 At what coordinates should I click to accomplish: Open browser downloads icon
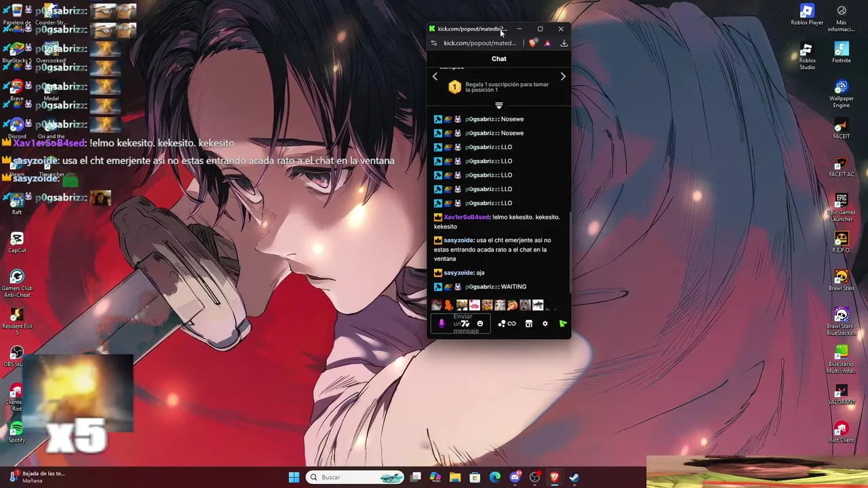(x=564, y=43)
